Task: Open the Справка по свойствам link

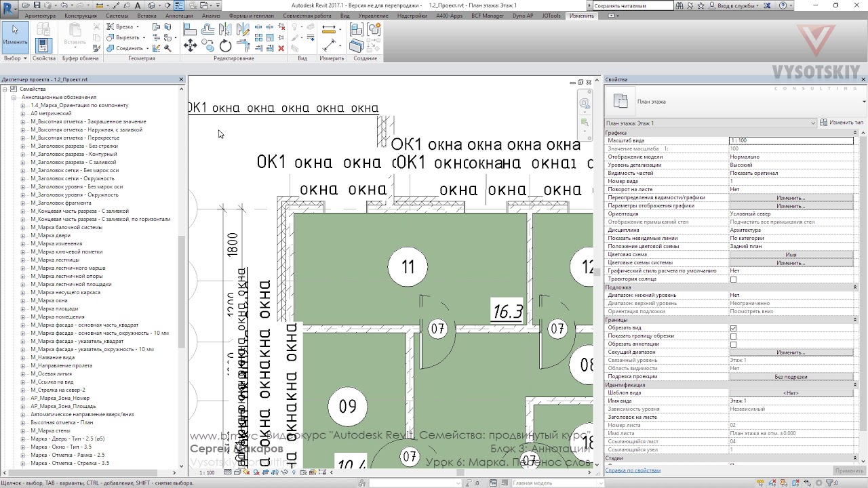Action: [633, 470]
